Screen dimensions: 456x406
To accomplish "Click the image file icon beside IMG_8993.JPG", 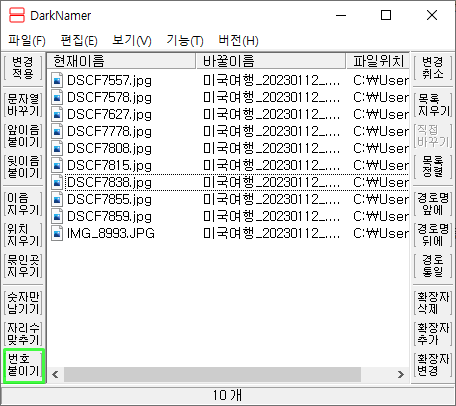I will [x=57, y=233].
